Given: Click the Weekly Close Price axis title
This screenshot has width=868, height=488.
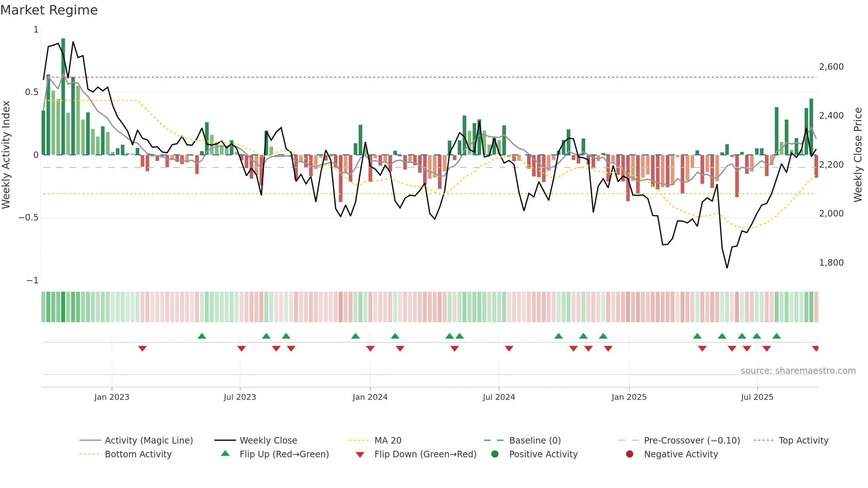Looking at the screenshot, I should (858, 155).
